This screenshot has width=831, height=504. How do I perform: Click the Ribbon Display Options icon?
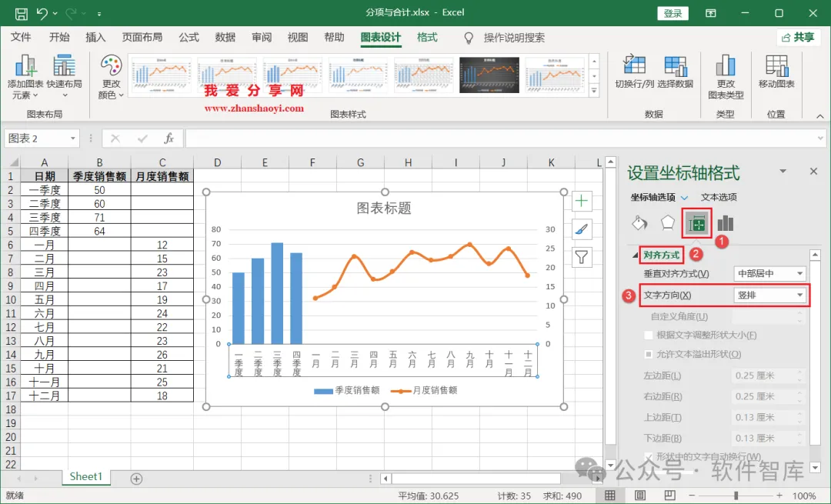(711, 13)
